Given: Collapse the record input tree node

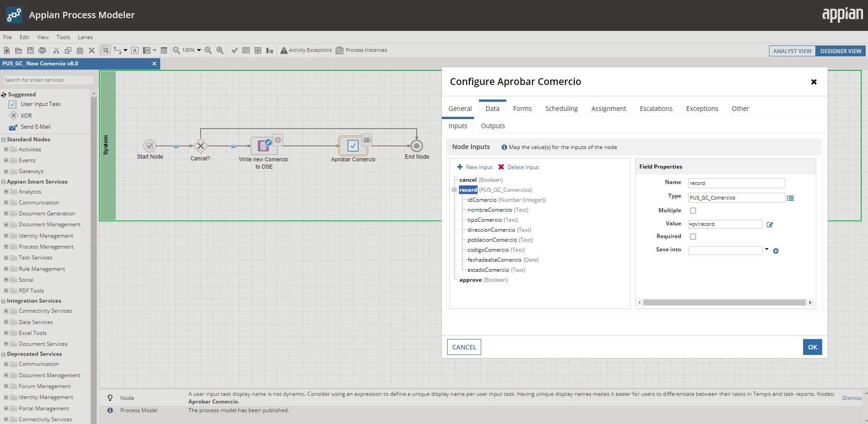Looking at the screenshot, I should tap(454, 190).
